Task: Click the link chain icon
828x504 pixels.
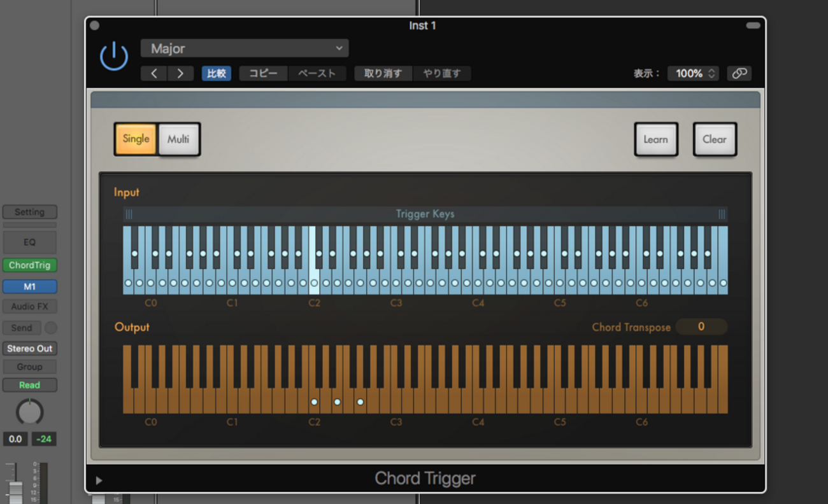Action: [x=739, y=73]
